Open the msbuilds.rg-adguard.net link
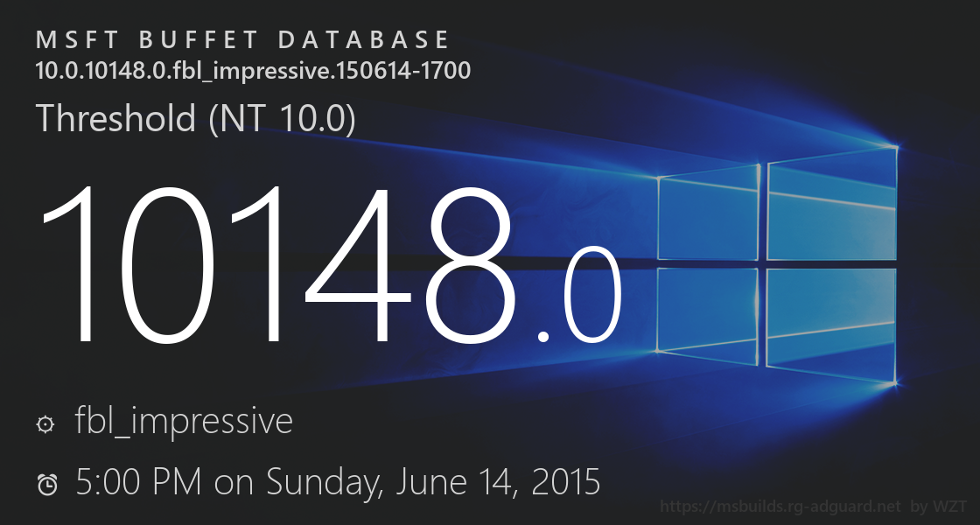This screenshot has width=980, height=525. 780,507
